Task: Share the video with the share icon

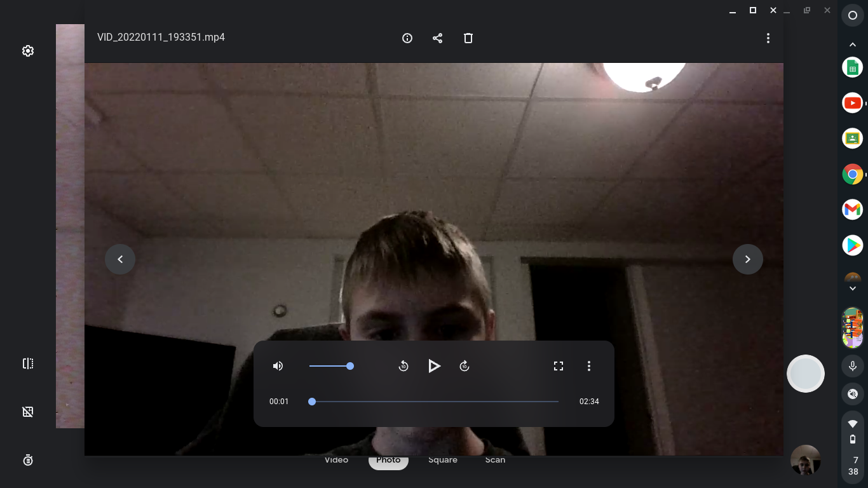Action: coord(437,38)
